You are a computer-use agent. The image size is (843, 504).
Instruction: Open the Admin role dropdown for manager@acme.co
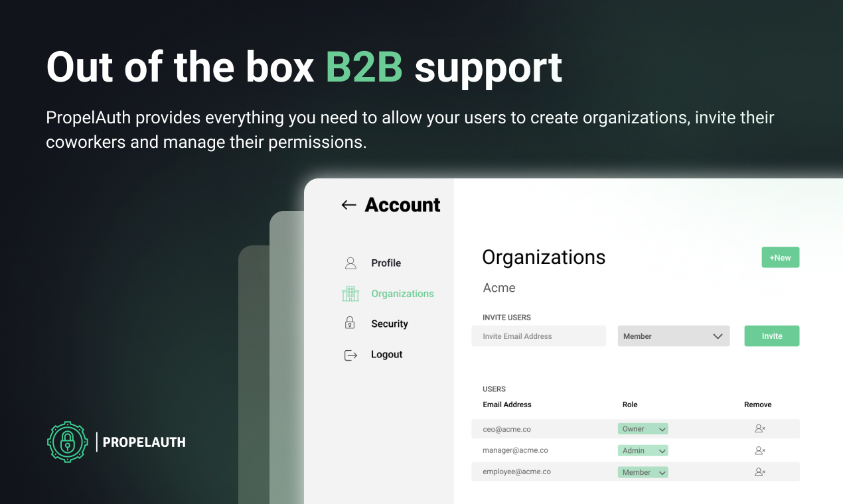point(643,450)
